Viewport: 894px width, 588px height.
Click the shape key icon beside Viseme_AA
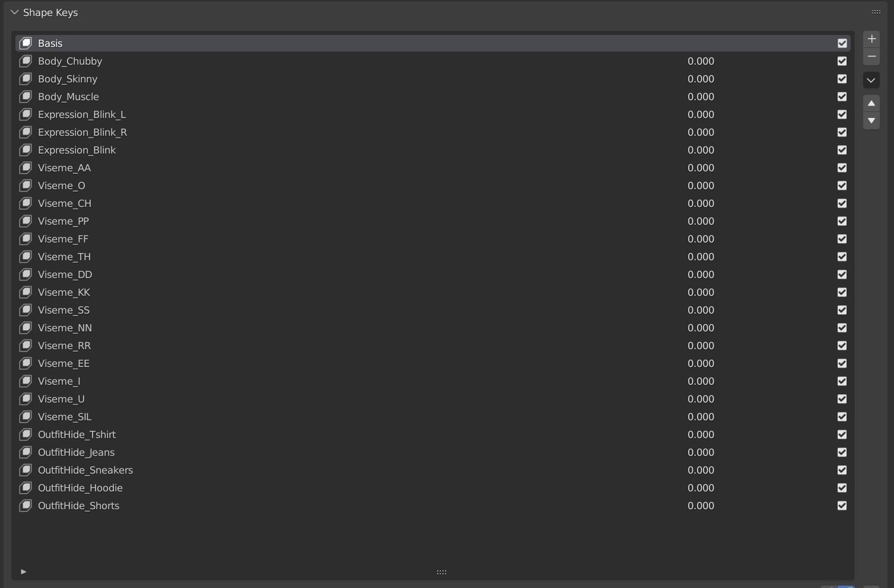pyautogui.click(x=26, y=168)
